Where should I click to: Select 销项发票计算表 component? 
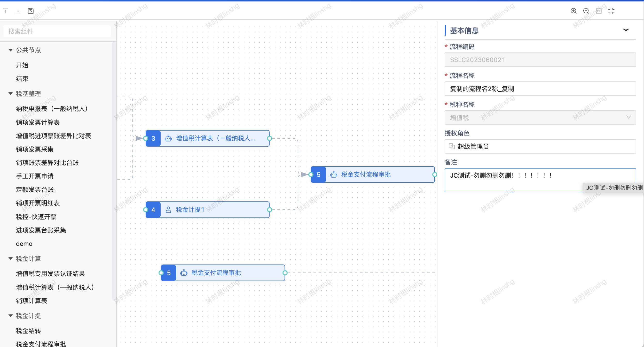point(38,122)
